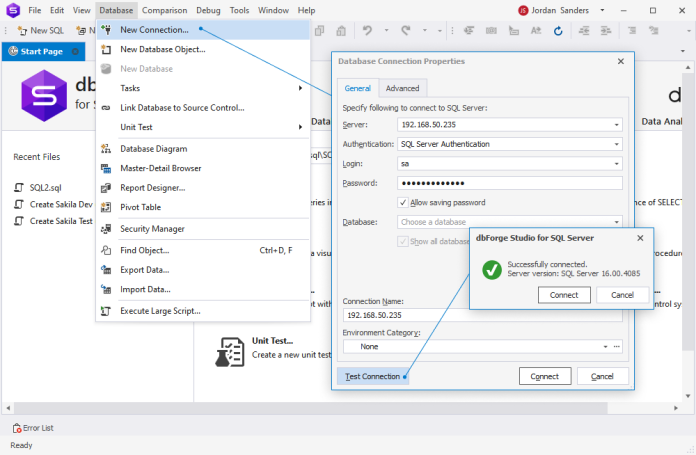Toggle Show all databases checkbox
The width and height of the screenshot is (696, 455).
[x=403, y=241]
